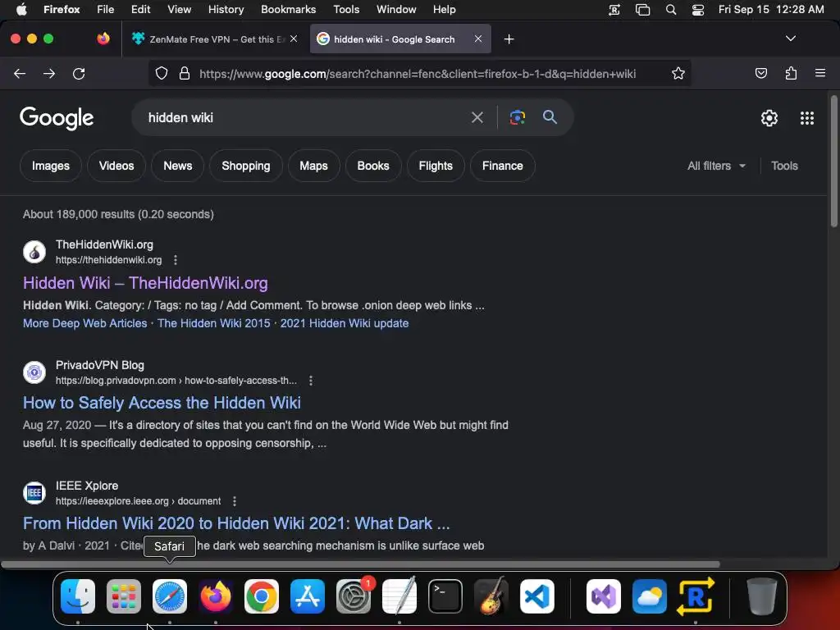The height and width of the screenshot is (630, 840).
Task: Open more options for TheHiddenWiki.org result
Action: click(176, 260)
